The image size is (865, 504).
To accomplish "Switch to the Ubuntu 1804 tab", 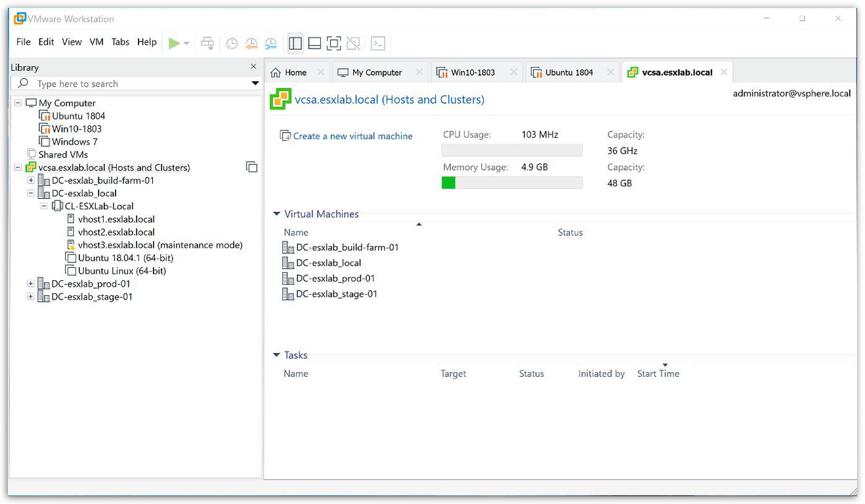I will (x=571, y=72).
